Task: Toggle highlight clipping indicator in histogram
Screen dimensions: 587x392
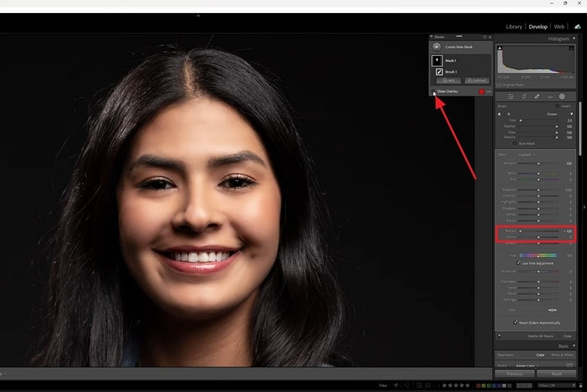Action: (571, 48)
